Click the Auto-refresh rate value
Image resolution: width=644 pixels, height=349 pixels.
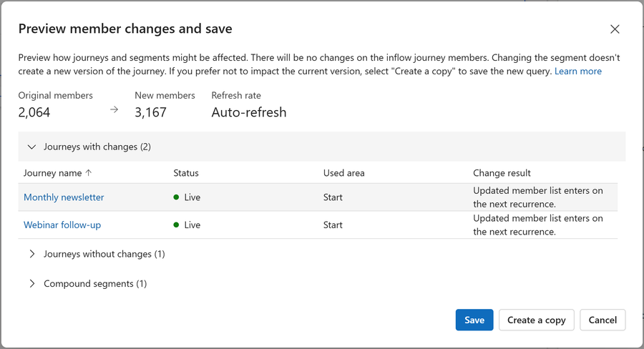(249, 112)
